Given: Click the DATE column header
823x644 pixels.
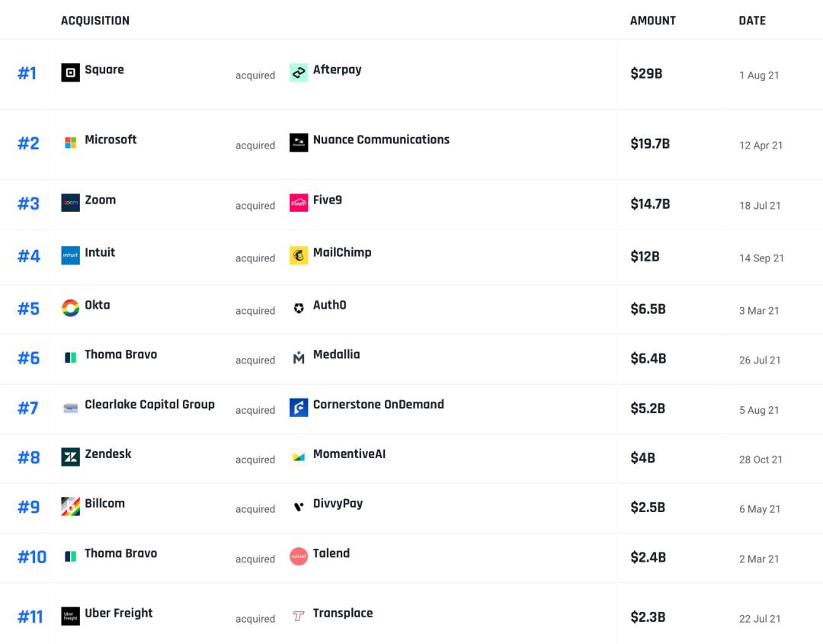Looking at the screenshot, I should [752, 21].
